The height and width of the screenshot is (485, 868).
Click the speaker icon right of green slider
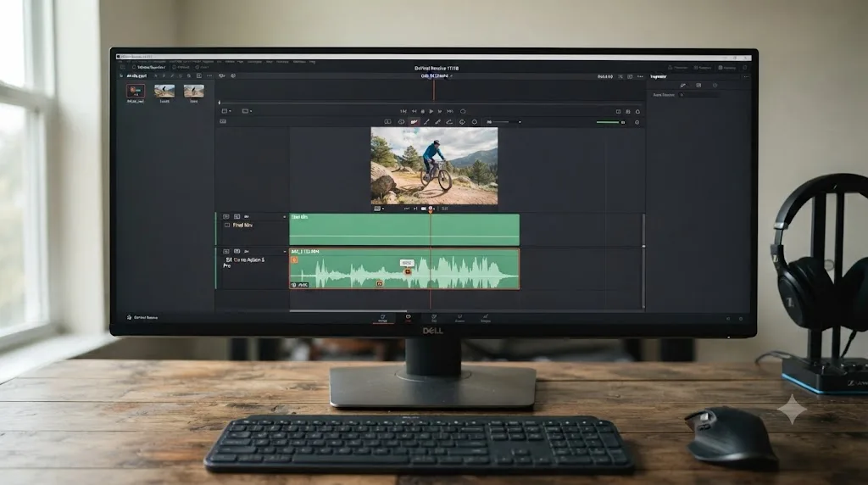click(x=623, y=122)
